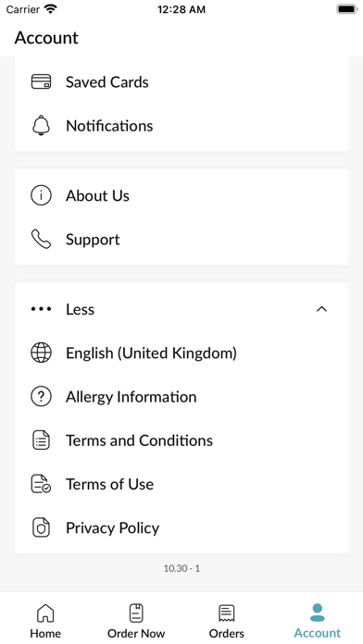The image size is (363, 644).
Task: Tap the globe language icon
Action: 41,353
